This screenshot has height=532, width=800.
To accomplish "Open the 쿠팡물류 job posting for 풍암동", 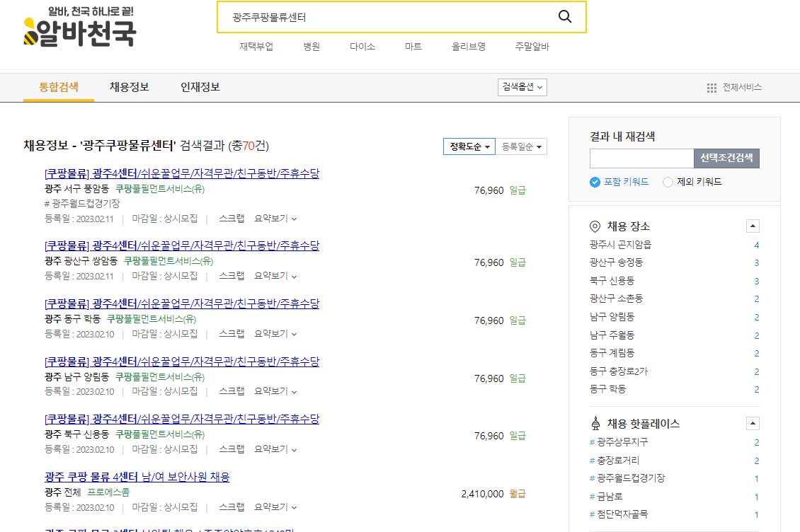I will click(182, 173).
